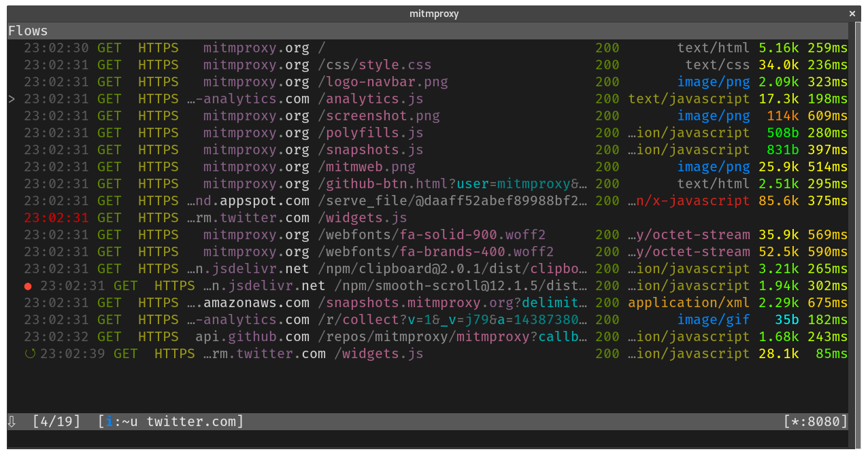868x456 pixels.
Task: Select the /css/style.css flow row
Action: pos(428,65)
